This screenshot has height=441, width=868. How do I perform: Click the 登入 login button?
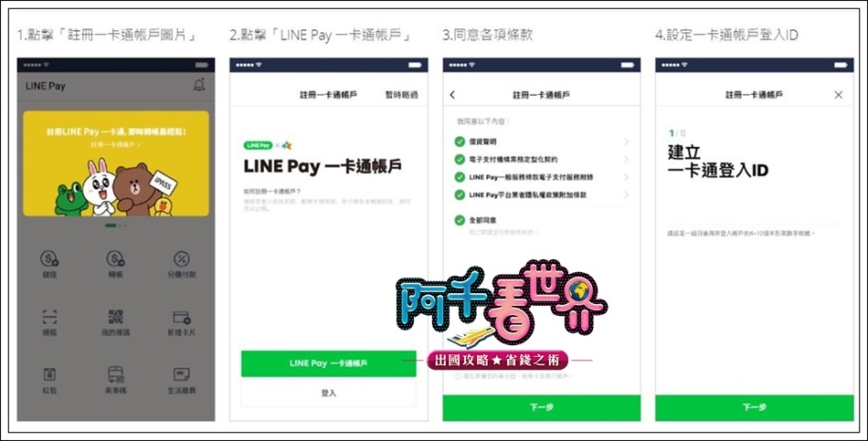[x=328, y=393]
